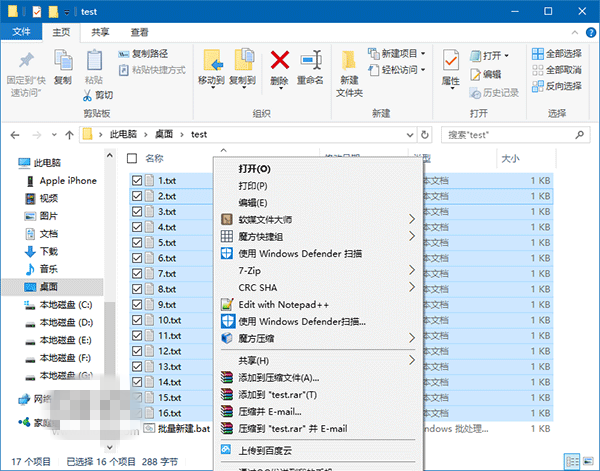Select Edit with Notepad++ in context menu

point(283,304)
